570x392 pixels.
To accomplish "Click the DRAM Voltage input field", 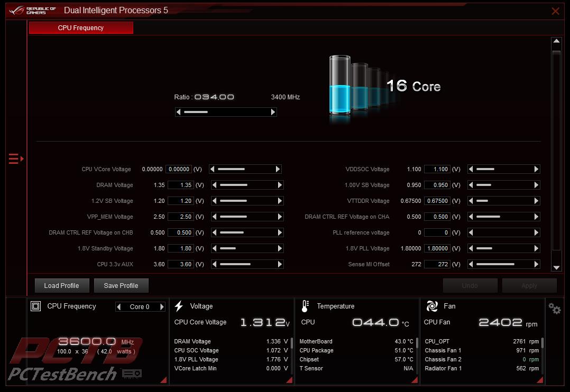I will click(181, 185).
